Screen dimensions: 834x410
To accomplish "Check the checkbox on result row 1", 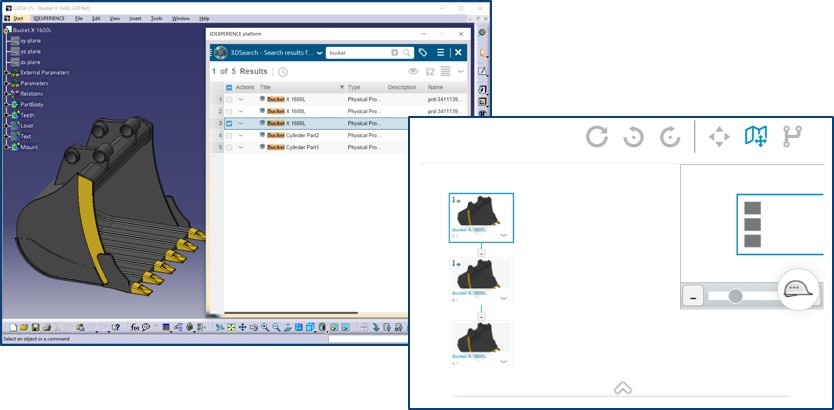I will (229, 99).
